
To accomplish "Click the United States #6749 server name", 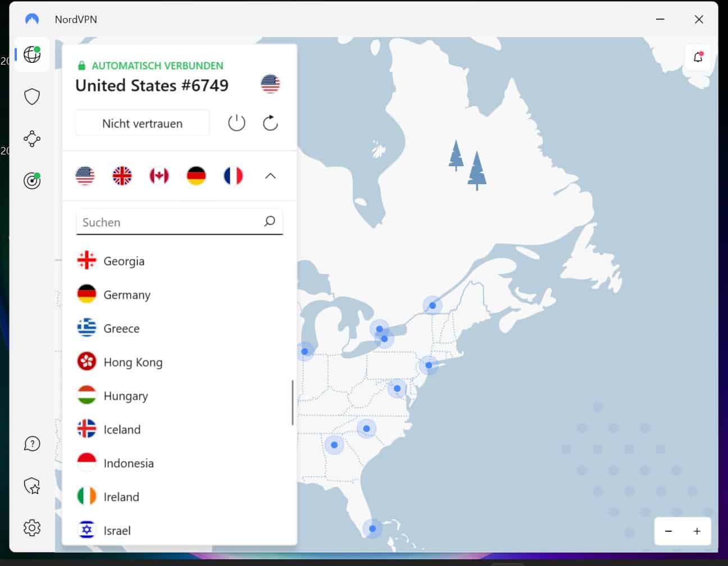I will click(152, 85).
